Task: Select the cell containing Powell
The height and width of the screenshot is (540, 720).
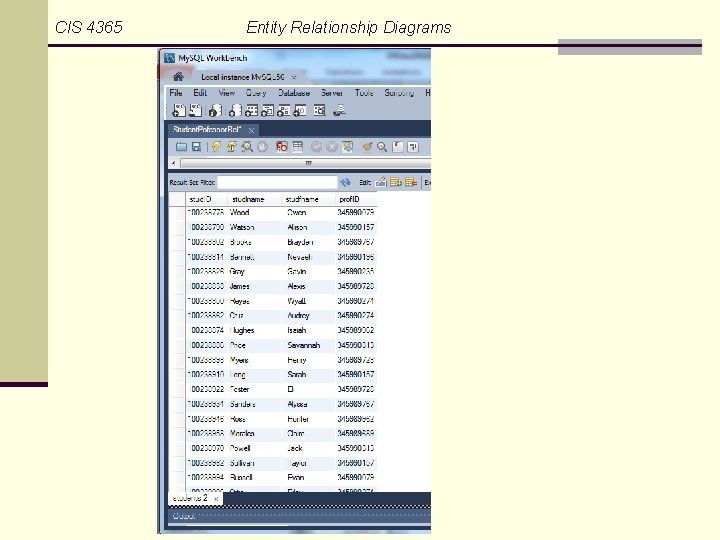Action: (x=254, y=448)
